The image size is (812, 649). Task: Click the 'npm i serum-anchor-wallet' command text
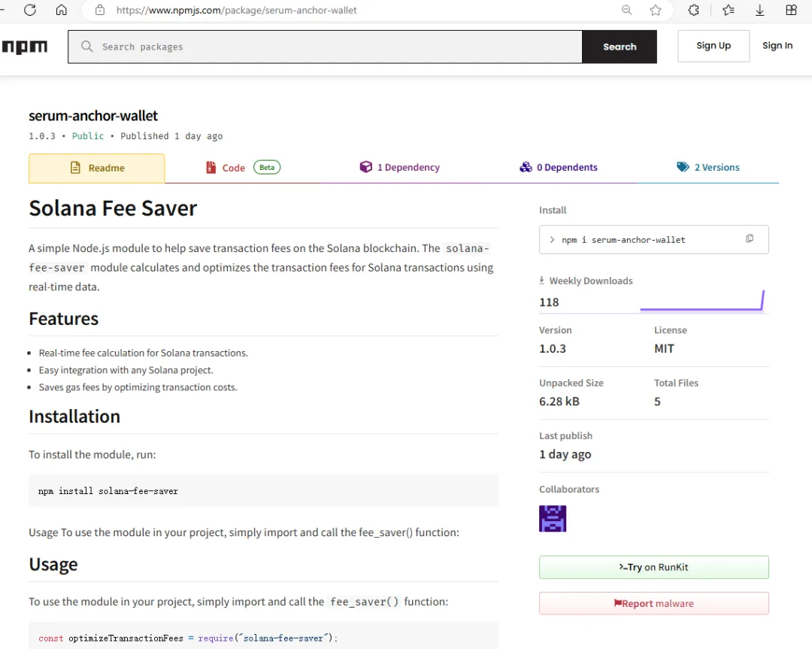pyautogui.click(x=623, y=240)
